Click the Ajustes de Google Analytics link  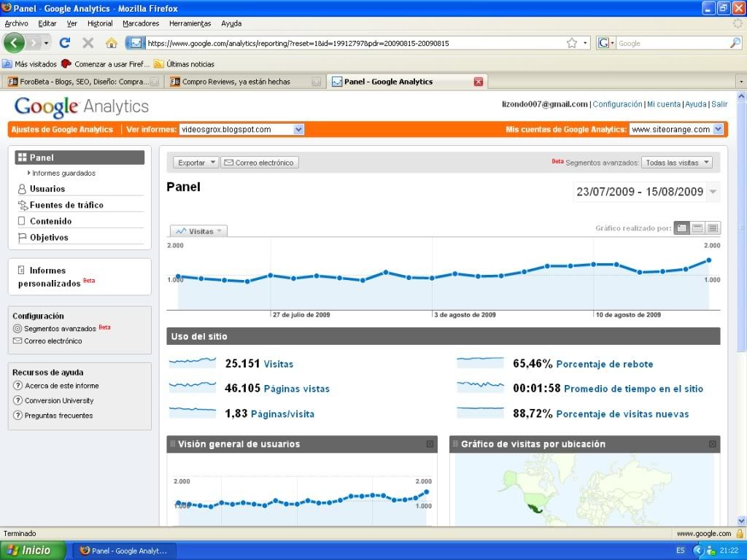tap(63, 130)
